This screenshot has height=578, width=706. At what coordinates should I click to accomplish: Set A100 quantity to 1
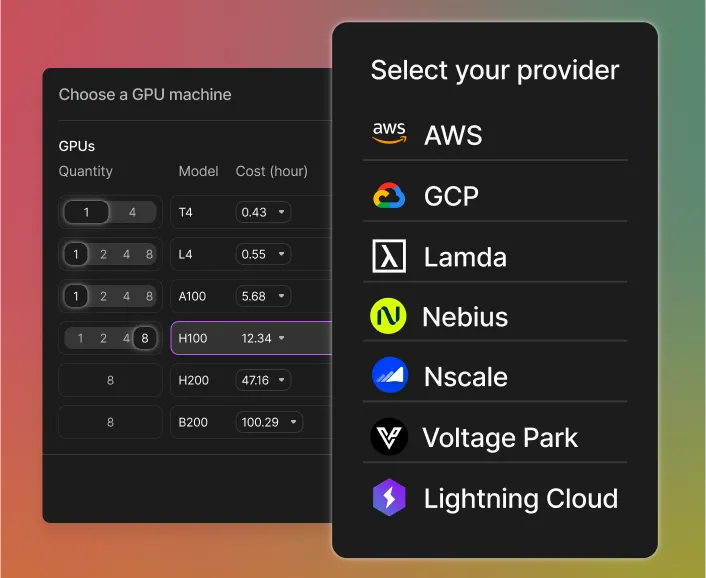point(76,296)
